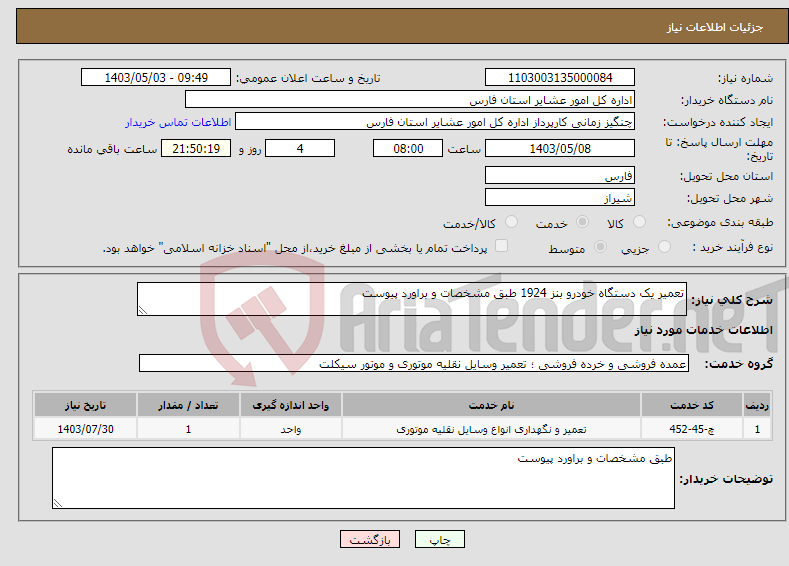The height and width of the screenshot is (566, 789).
Task: Click response deadline date 1403/05/08
Action: click(x=560, y=148)
